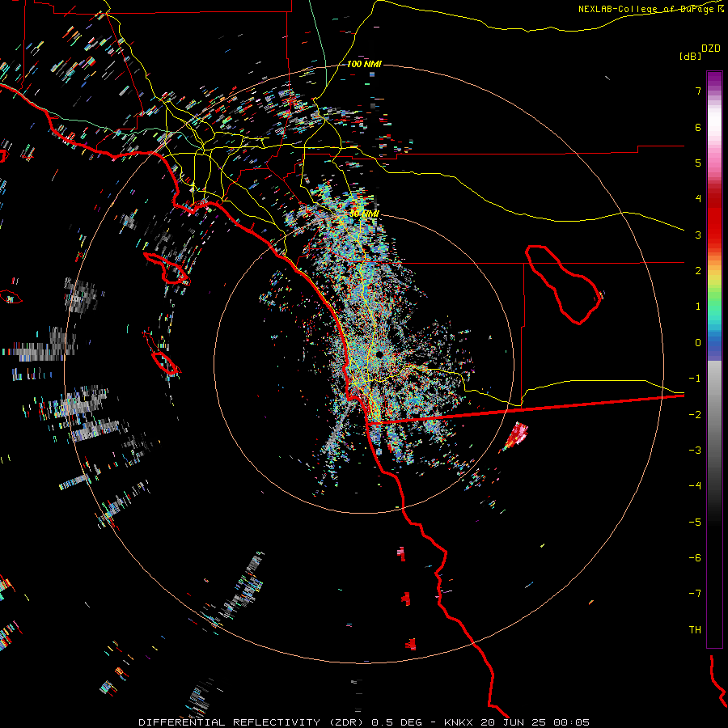Image resolution: width=728 pixels, height=728 pixels.
Task: Click the 50 NMI range ring label
Action: tap(365, 214)
